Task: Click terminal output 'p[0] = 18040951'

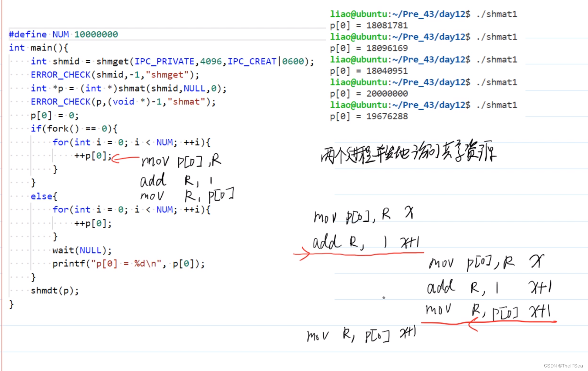Action: click(x=369, y=71)
